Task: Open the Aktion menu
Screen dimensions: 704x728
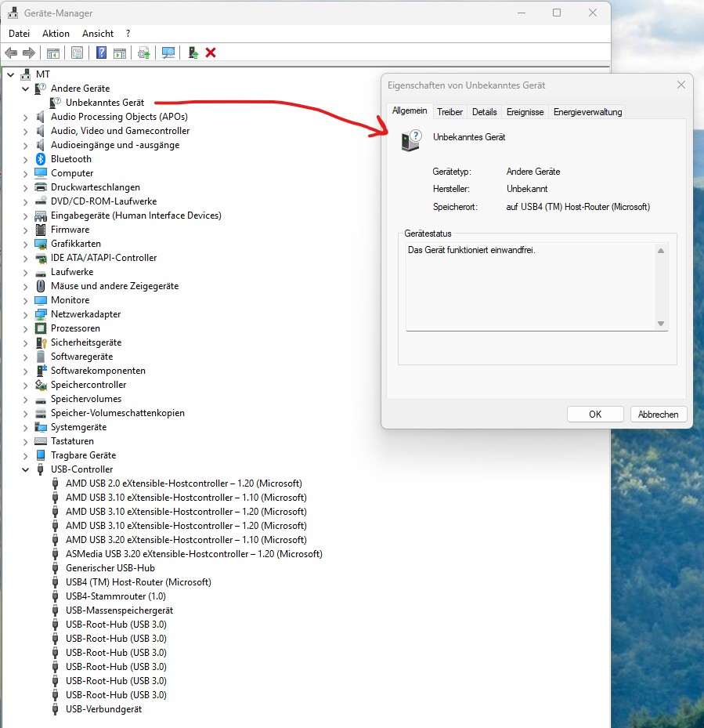Action: pos(56,34)
